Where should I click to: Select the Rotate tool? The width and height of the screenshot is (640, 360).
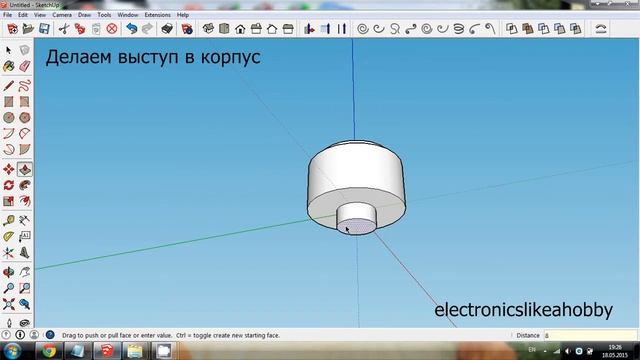(x=9, y=185)
